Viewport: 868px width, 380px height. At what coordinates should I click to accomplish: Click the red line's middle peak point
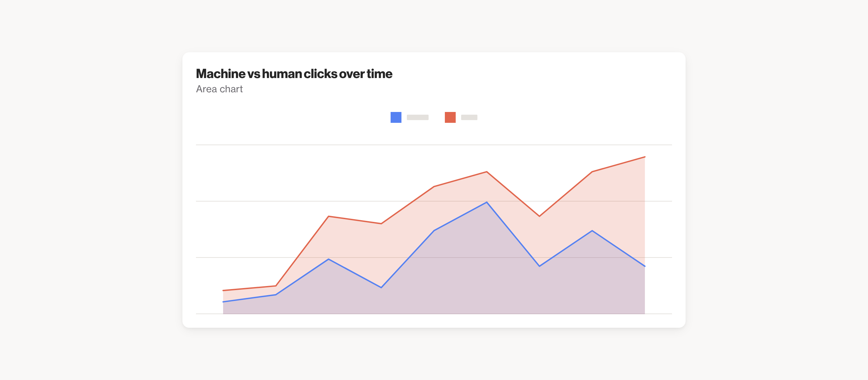(487, 172)
